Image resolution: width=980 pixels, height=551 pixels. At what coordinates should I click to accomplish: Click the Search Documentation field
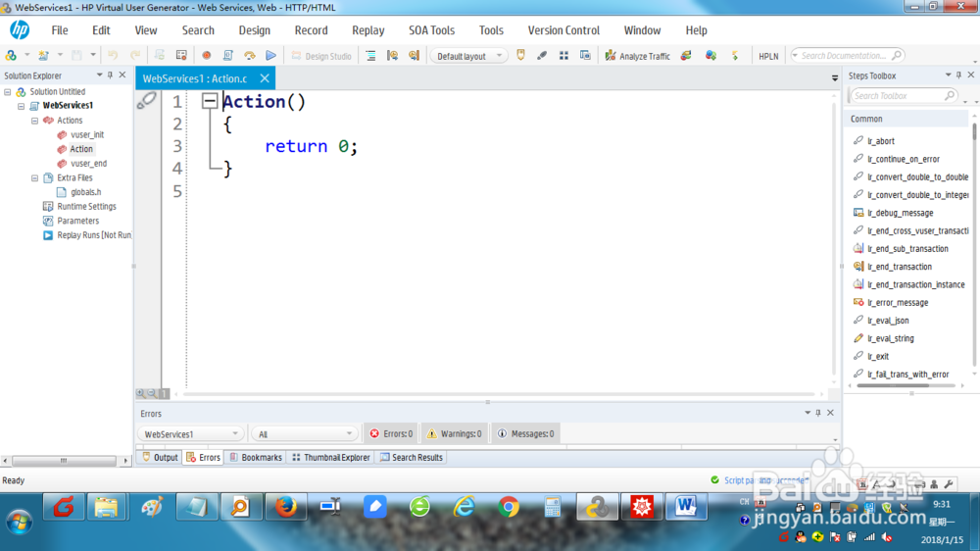coord(847,56)
